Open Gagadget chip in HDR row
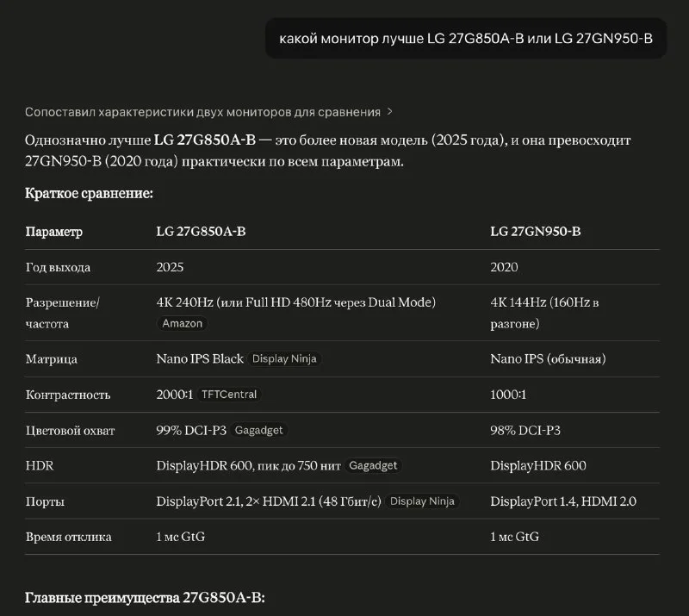Viewport: 689px width, 616px height. click(x=373, y=465)
